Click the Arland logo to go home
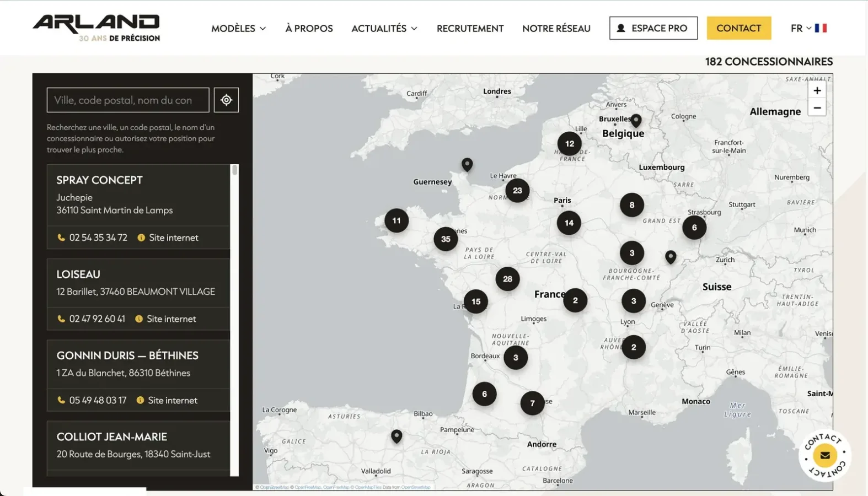 coord(97,28)
